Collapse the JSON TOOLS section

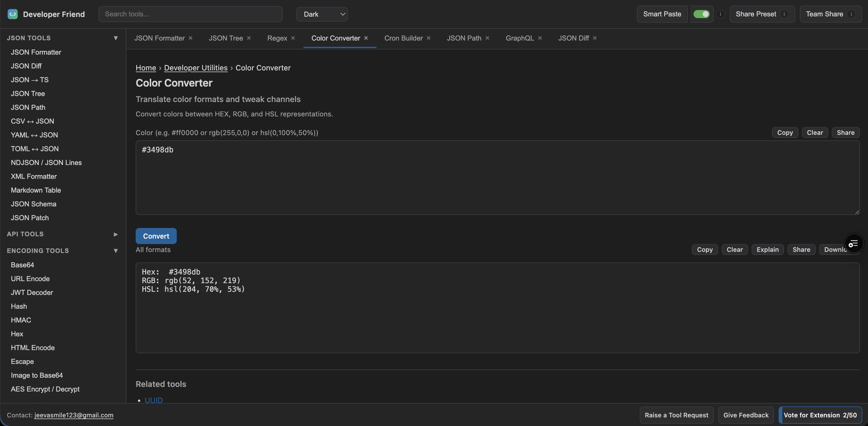pyautogui.click(x=116, y=38)
